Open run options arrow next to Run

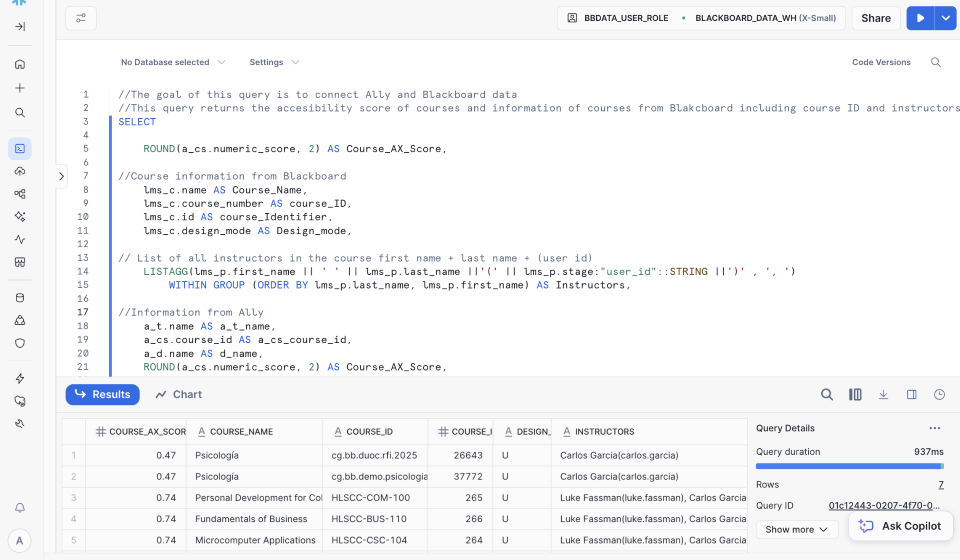[x=945, y=18]
